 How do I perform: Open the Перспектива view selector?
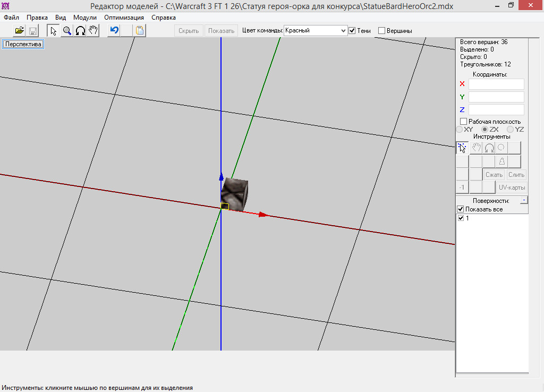tap(23, 44)
